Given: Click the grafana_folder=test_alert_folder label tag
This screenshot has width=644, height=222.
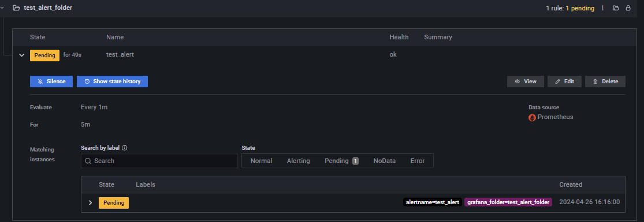Looking at the screenshot, I should (508, 202).
